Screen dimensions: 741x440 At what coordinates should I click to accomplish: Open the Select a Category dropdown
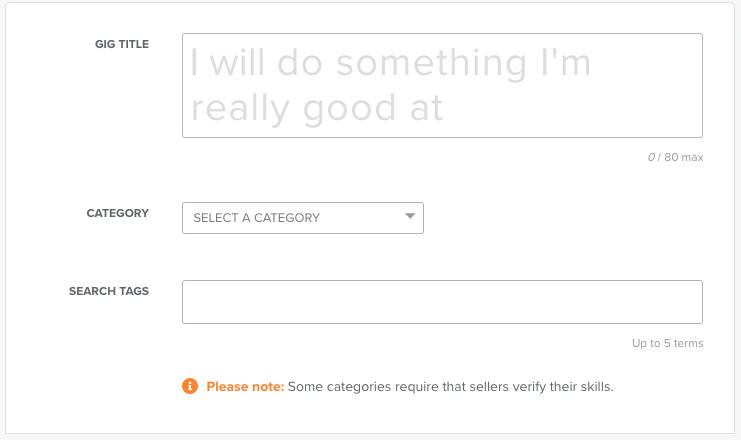click(x=303, y=218)
